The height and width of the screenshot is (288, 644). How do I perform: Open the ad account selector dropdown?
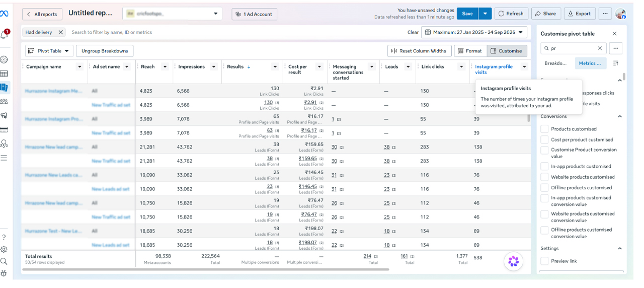tap(173, 14)
